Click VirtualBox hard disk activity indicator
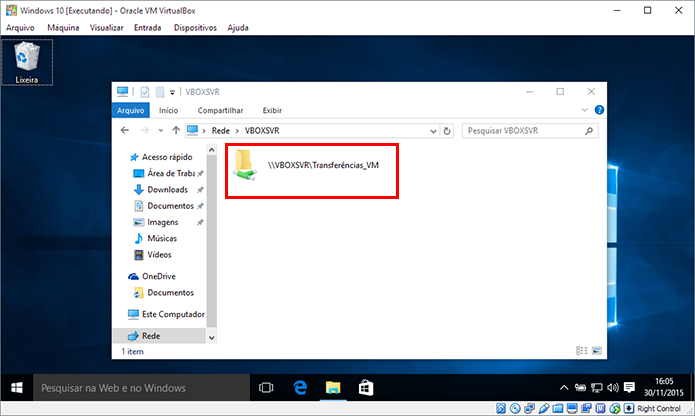Image resolution: width=695 pixels, height=416 pixels. point(501,408)
